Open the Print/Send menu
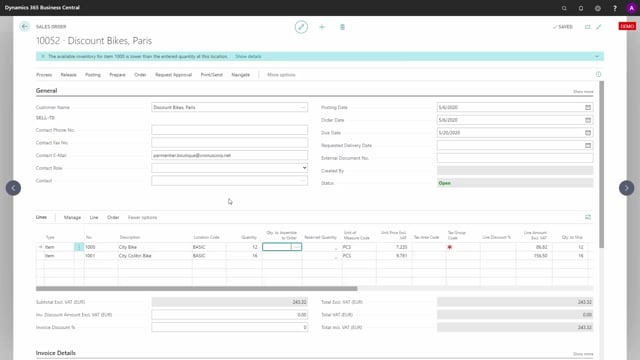Image resolution: width=640 pixels, height=360 pixels. click(211, 75)
